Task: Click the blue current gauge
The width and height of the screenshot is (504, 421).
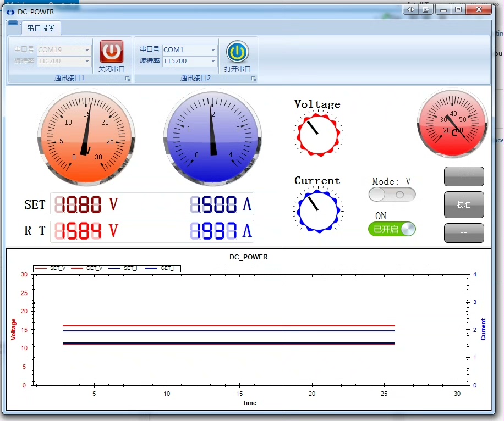Action: (x=212, y=137)
